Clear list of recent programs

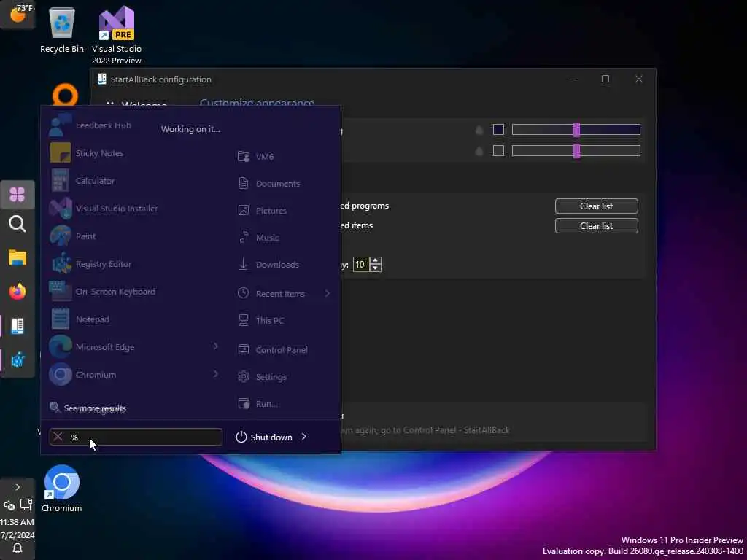(x=597, y=206)
